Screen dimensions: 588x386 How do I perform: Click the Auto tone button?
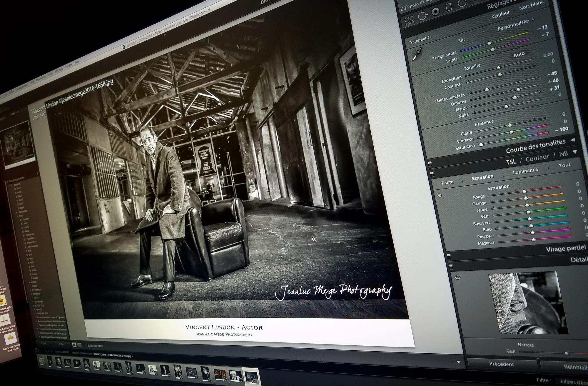pos(519,54)
